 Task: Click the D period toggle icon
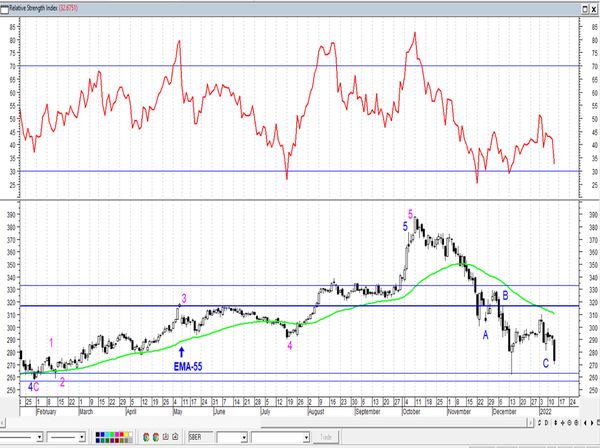(546, 423)
